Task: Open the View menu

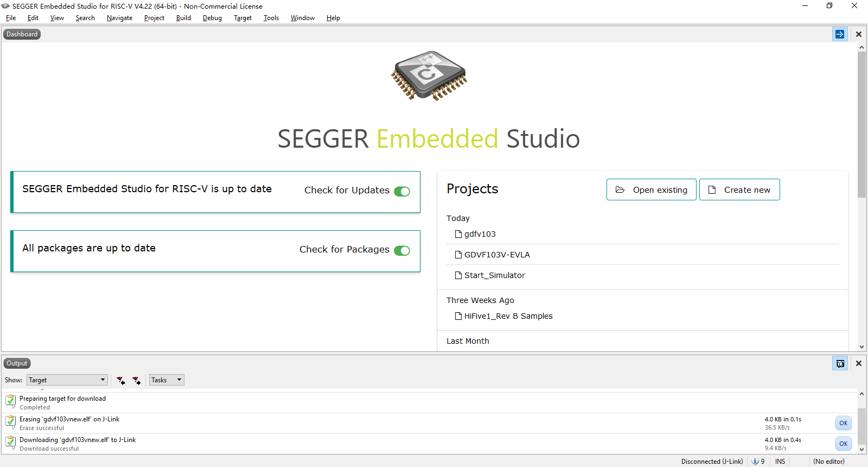Action: point(57,18)
